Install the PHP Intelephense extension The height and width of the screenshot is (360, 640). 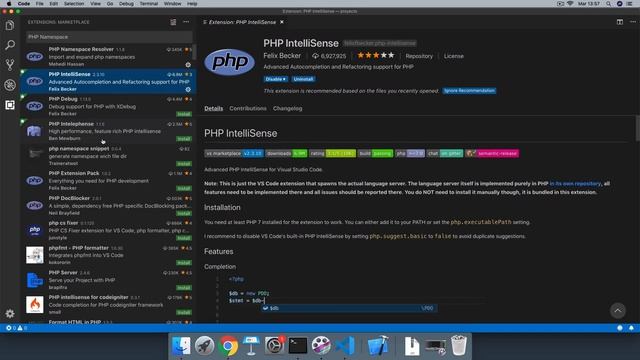coord(184,139)
